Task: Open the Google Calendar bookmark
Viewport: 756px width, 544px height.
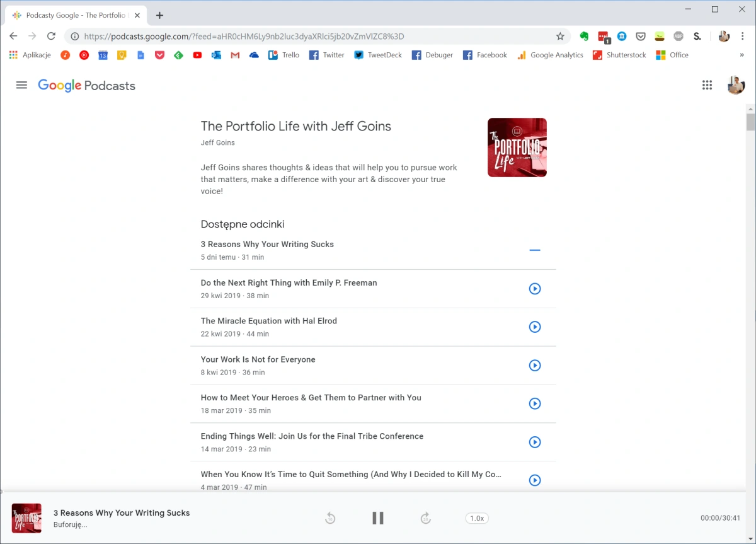Action: pos(103,55)
